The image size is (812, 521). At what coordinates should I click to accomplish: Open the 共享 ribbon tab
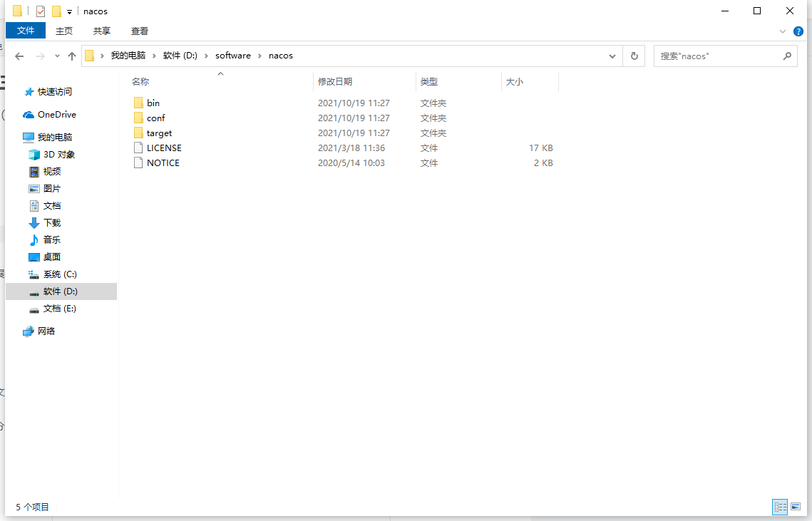pos(102,31)
